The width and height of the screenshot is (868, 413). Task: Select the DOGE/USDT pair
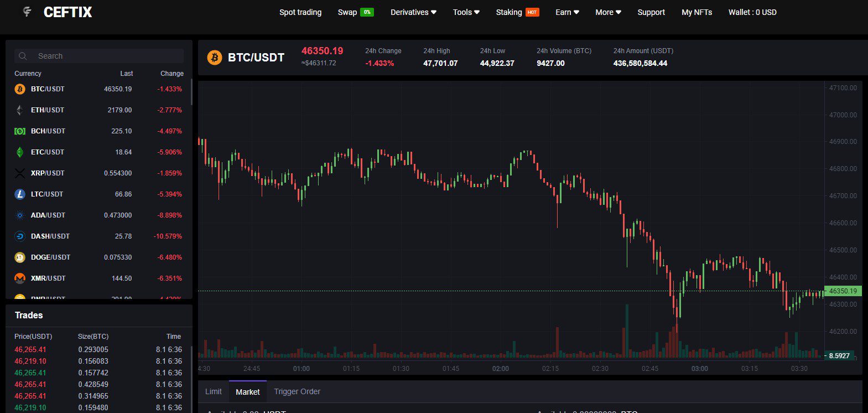(98, 257)
